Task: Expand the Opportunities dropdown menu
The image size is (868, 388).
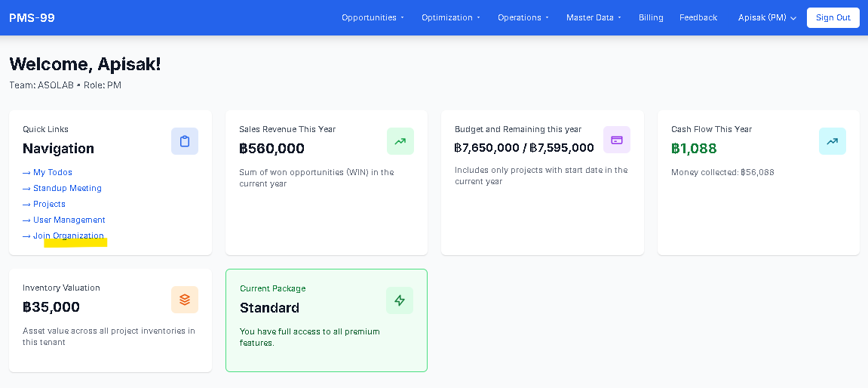Action: coord(373,17)
